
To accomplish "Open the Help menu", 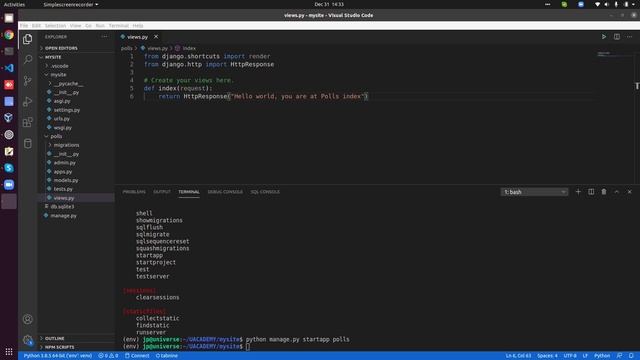I will point(138,25).
